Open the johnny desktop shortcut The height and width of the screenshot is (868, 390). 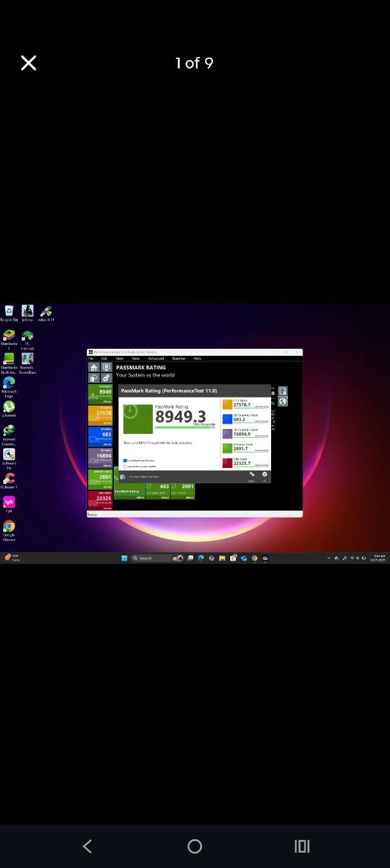pyautogui.click(x=27, y=314)
